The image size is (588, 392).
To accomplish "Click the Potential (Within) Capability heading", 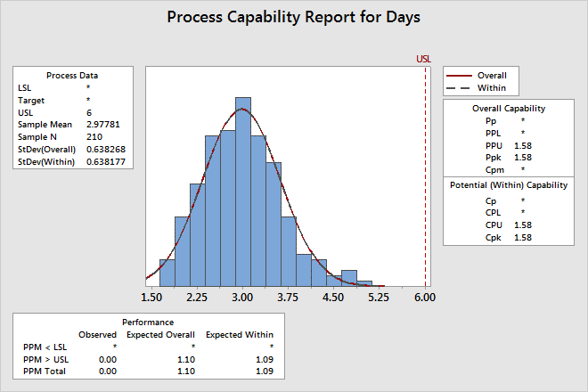I will point(509,185).
